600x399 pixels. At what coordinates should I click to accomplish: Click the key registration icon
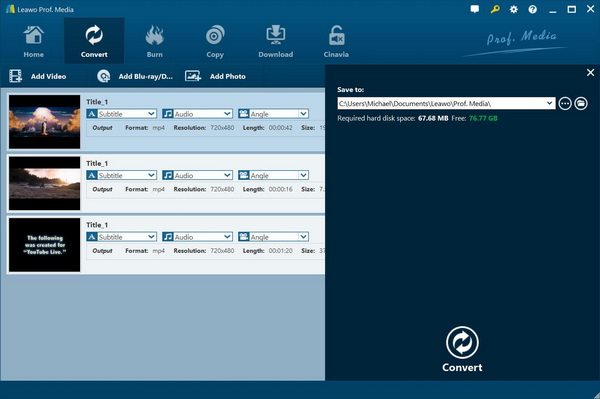pos(494,9)
